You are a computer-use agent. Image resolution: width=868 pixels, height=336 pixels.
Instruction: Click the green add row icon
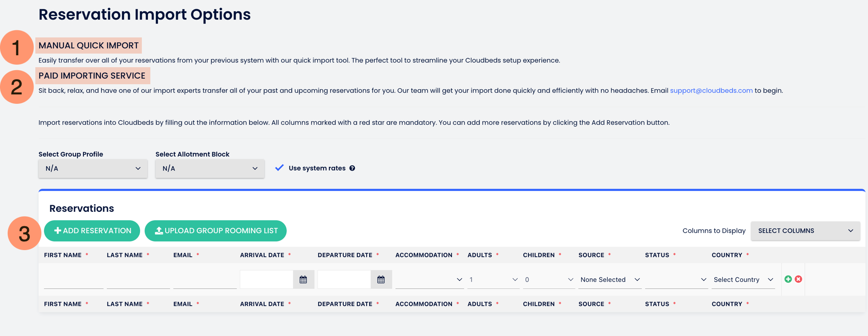[788, 279]
